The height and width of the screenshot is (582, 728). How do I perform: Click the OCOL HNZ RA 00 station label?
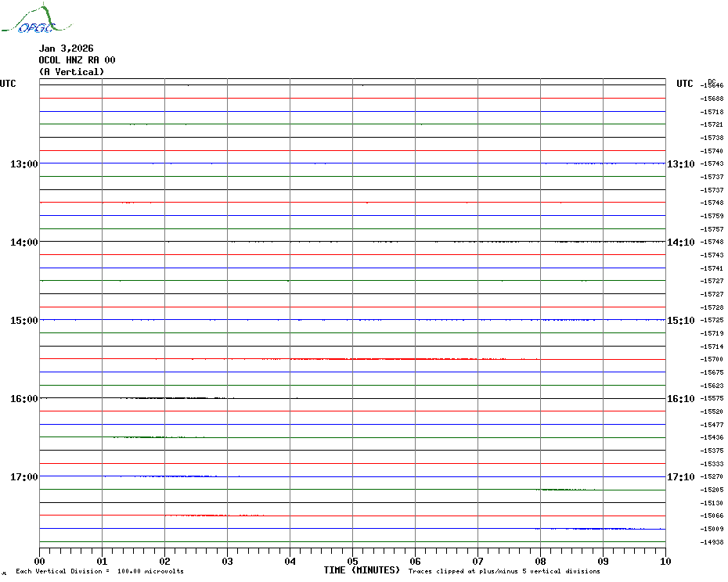pos(77,60)
